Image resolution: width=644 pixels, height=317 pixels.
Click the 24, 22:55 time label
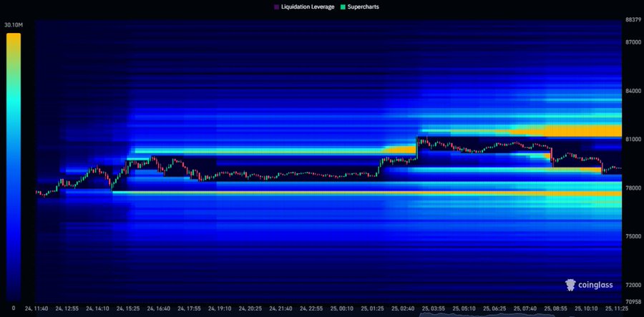point(312,308)
